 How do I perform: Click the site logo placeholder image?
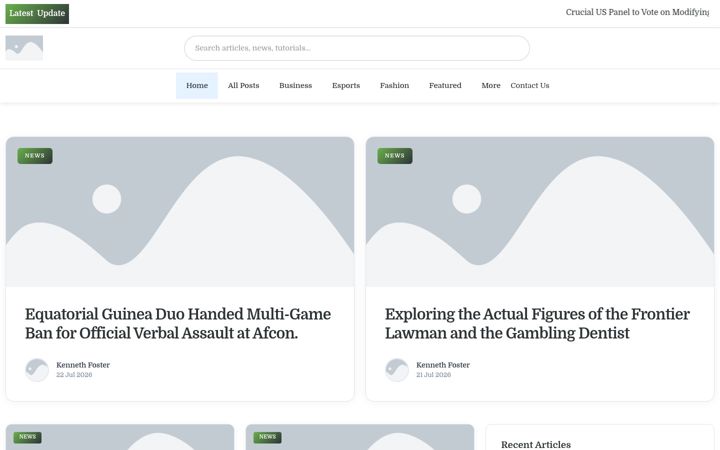coord(24,48)
